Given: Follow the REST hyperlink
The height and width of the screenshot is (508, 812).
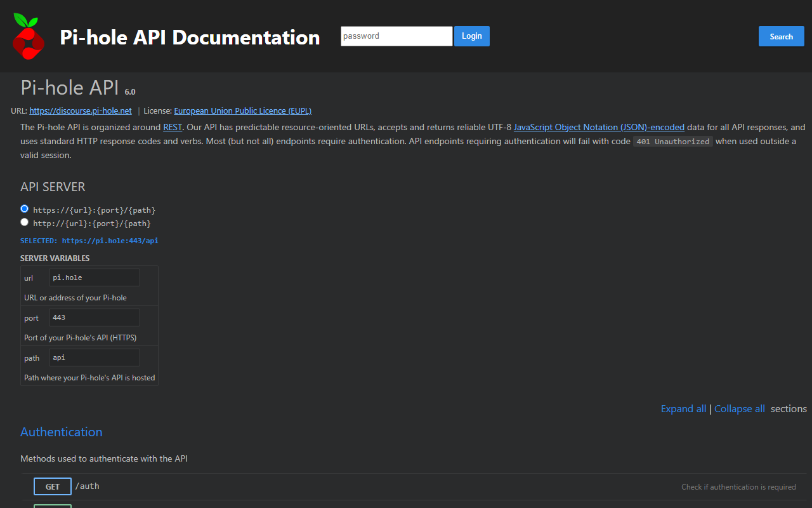Looking at the screenshot, I should pos(173,127).
